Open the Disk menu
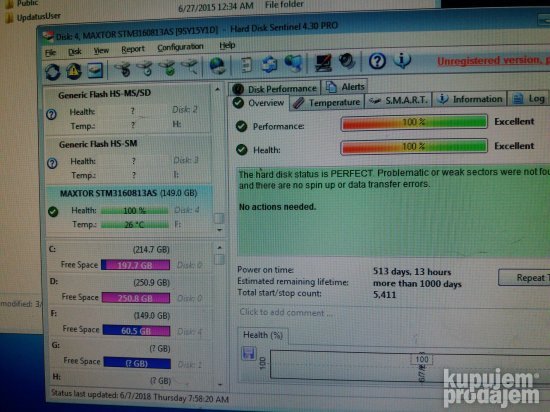Image resolution: width=550 pixels, height=412 pixels. click(x=75, y=52)
